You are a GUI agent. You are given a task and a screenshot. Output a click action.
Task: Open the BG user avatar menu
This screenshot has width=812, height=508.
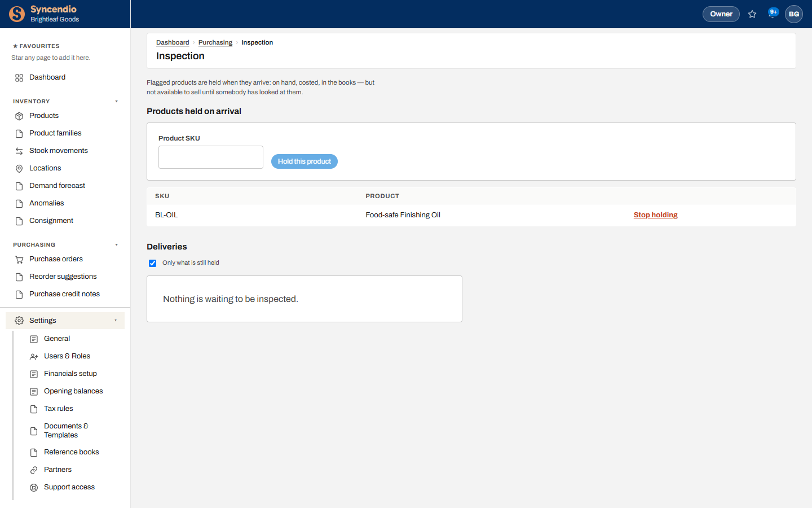point(794,14)
